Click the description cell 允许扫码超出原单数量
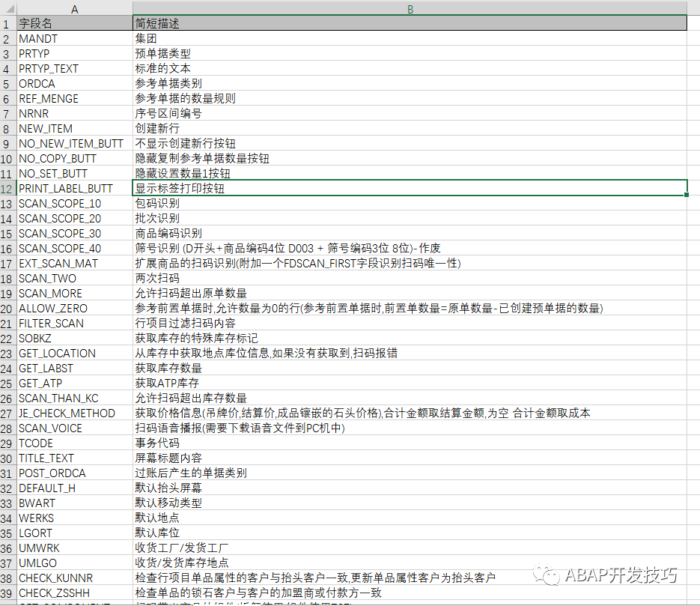This screenshot has height=606, width=700. (410, 293)
